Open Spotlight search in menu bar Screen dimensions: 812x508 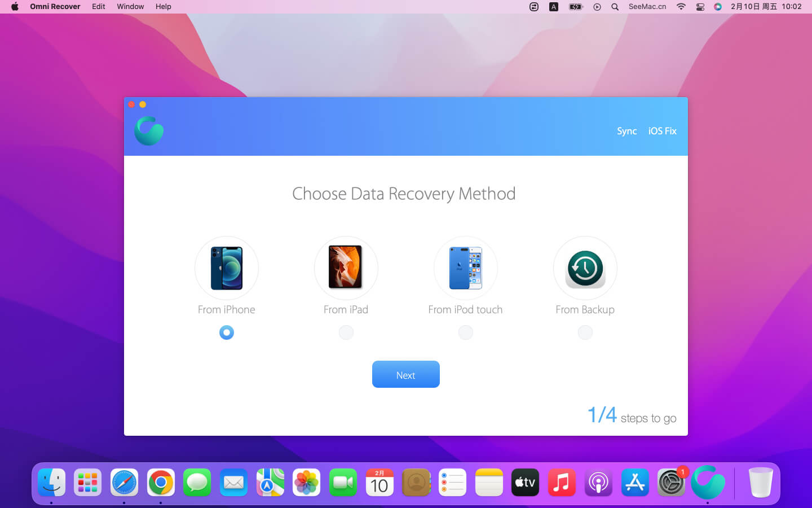615,7
